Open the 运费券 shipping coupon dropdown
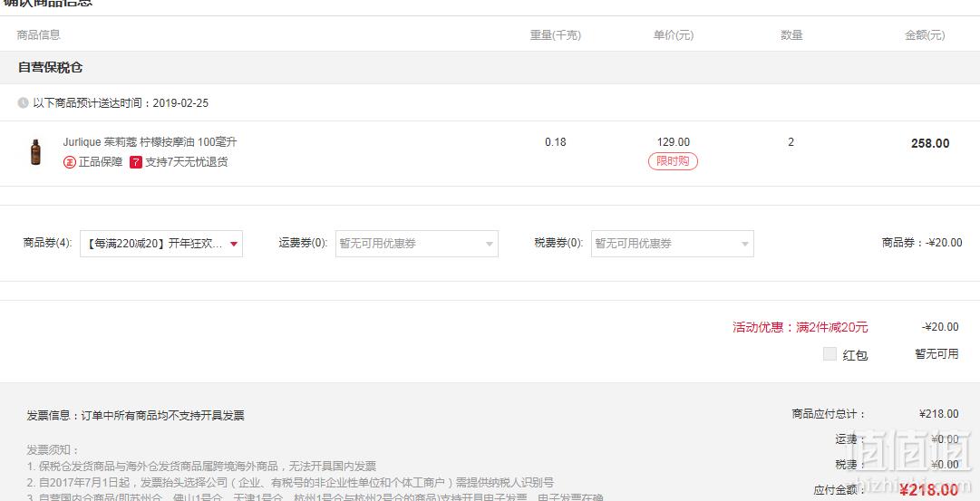This screenshot has width=980, height=501. pyautogui.click(x=417, y=244)
